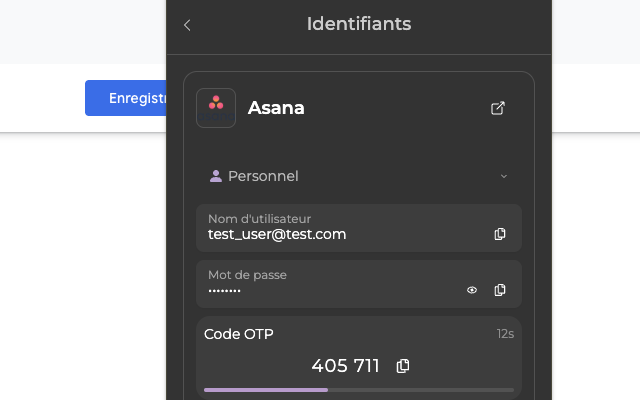Image resolution: width=640 pixels, height=400 pixels.
Task: Click the Enregistrer blue button
Action: [126, 98]
